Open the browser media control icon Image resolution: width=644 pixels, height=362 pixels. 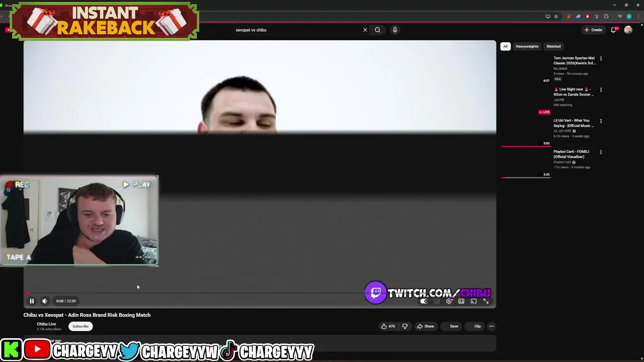click(x=620, y=17)
